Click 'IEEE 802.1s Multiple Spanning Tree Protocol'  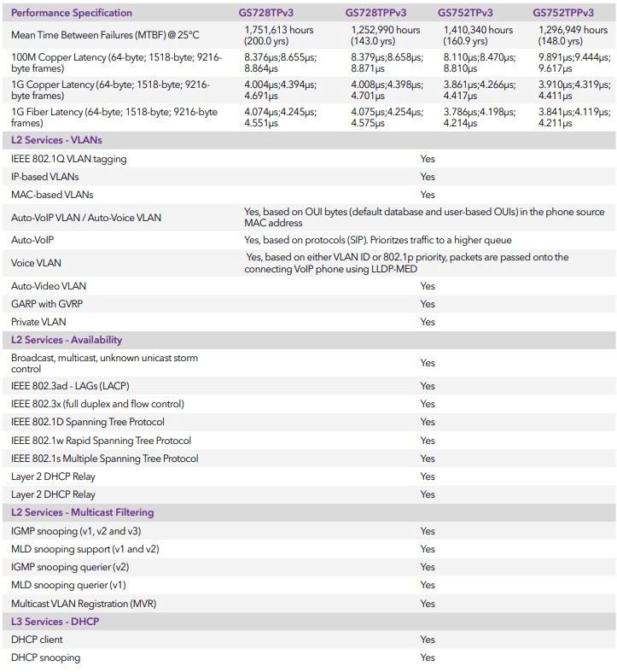(105, 459)
